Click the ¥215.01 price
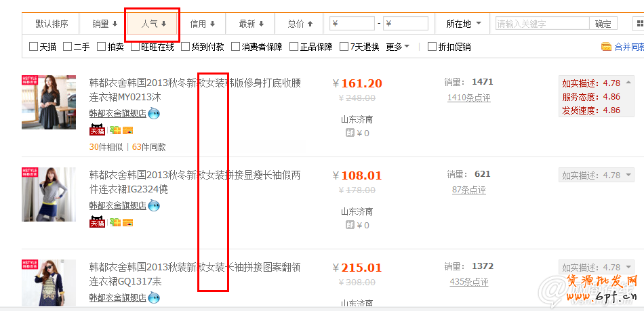This screenshot has height=311, width=644. (357, 268)
